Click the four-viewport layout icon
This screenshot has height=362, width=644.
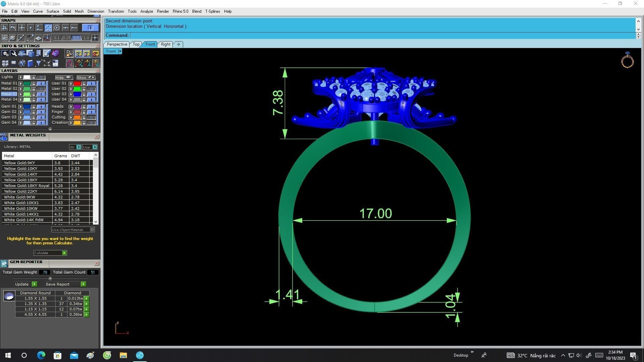pos(5,63)
